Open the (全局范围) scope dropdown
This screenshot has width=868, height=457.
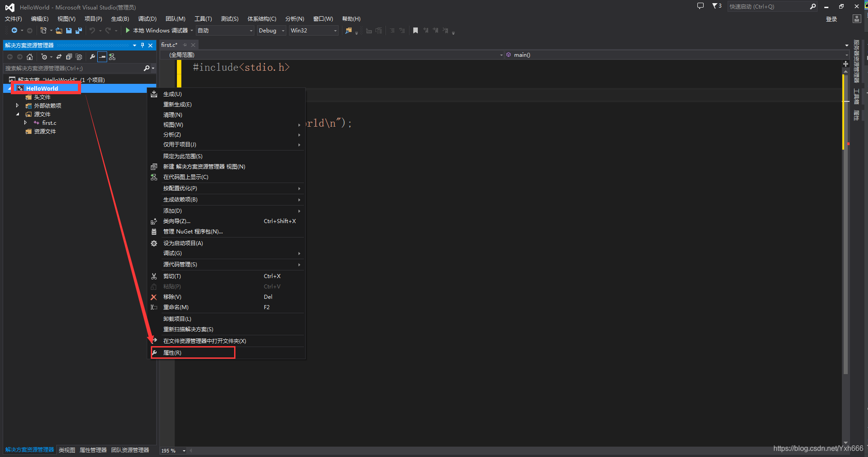(332, 55)
